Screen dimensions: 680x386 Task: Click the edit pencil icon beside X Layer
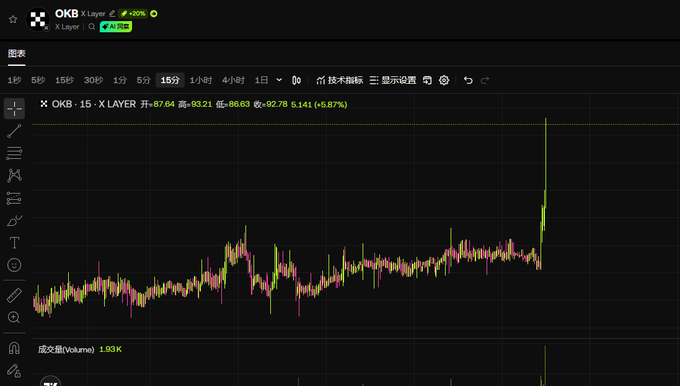tap(112, 13)
